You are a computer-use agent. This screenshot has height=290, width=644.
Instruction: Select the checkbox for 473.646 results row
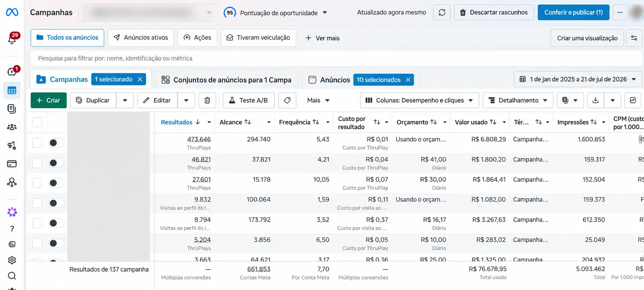[37, 143]
